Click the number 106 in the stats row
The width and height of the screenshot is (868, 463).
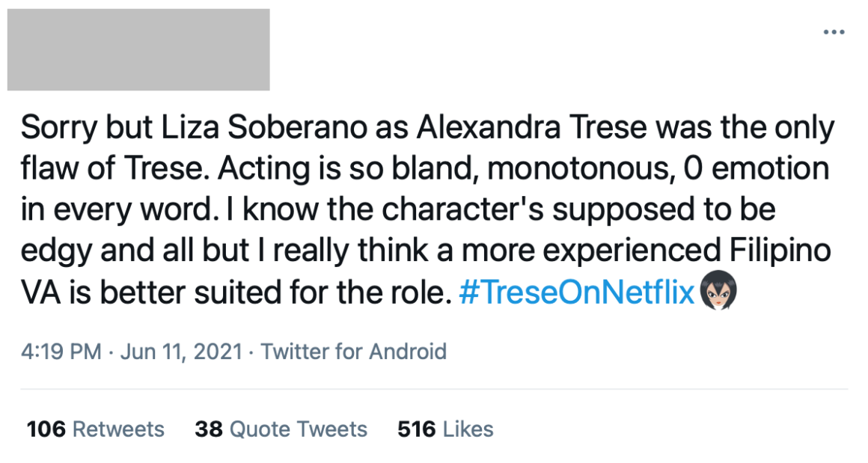pyautogui.click(x=46, y=429)
